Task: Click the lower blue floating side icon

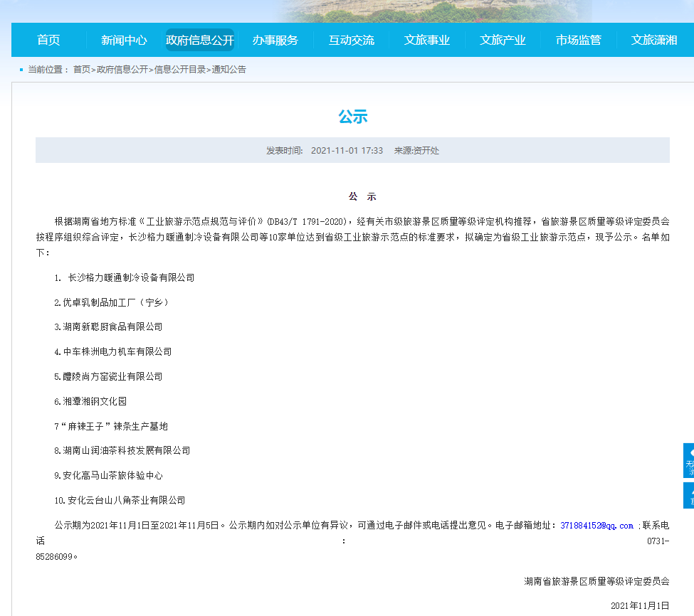Action: (689, 495)
